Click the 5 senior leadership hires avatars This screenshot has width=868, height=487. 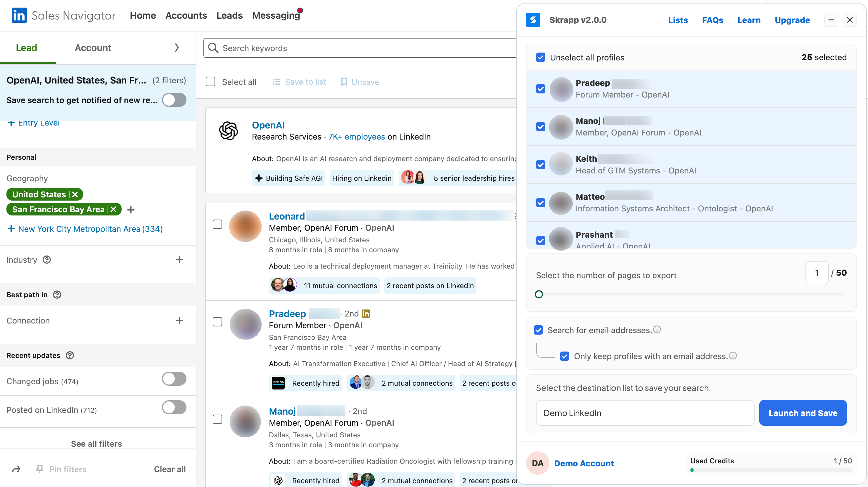click(414, 178)
